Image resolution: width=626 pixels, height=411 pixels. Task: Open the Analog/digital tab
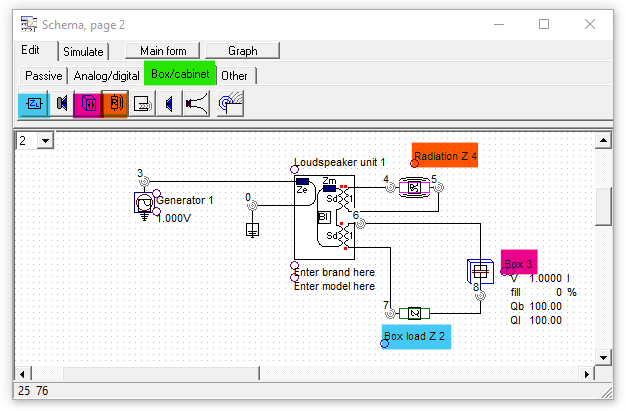tap(105, 75)
